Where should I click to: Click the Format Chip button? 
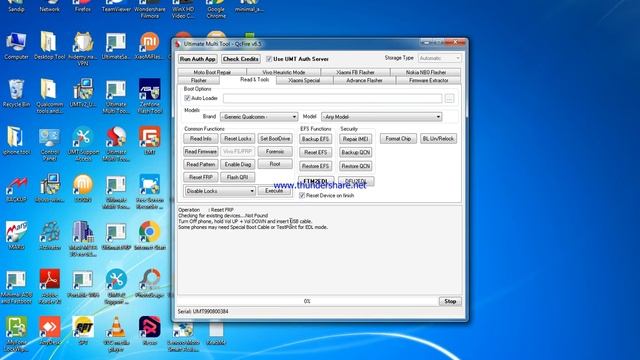(398, 139)
